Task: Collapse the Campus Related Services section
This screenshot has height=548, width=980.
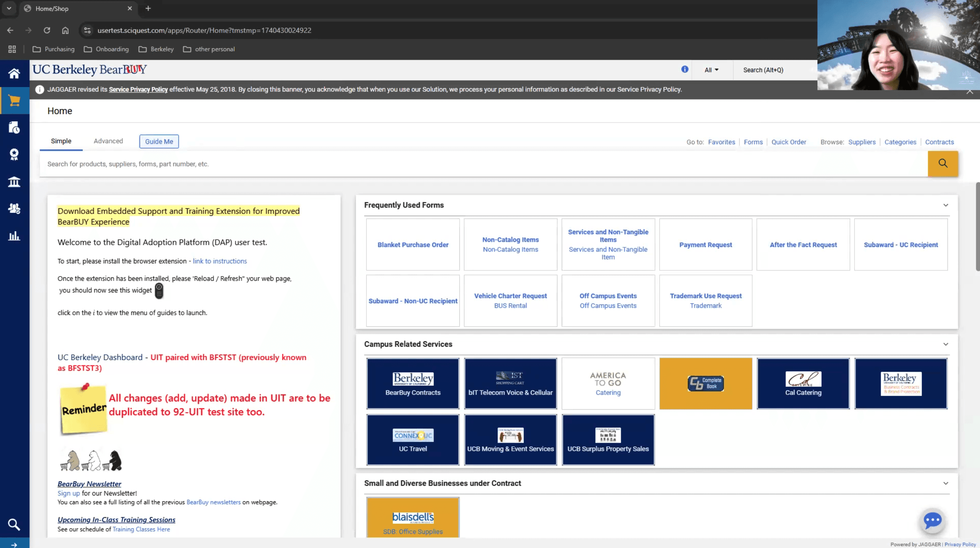Action: (x=945, y=344)
